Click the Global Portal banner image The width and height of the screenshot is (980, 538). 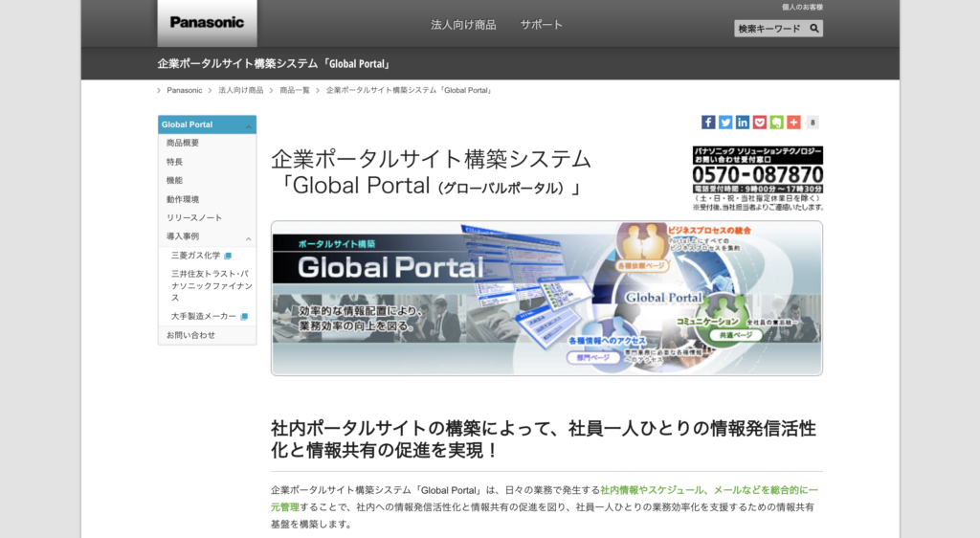point(546,298)
